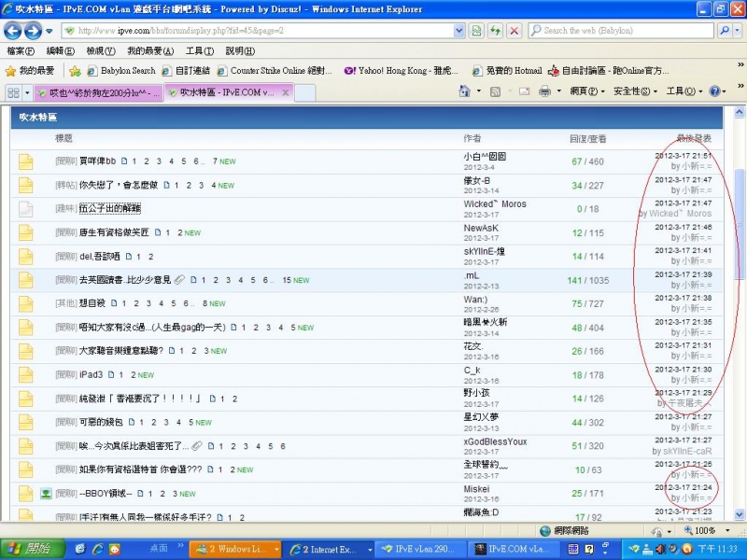
Task: Open the 檢視(V) menu
Action: [x=100, y=50]
